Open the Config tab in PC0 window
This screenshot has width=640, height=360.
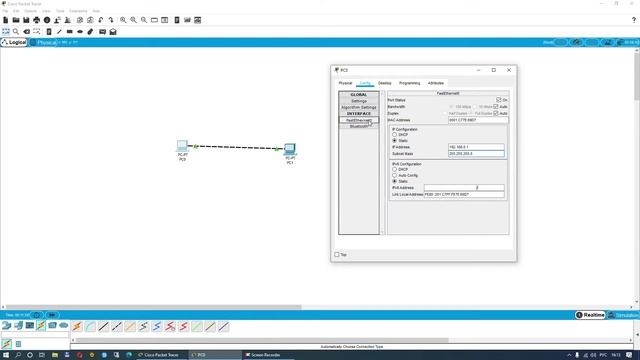(365, 83)
